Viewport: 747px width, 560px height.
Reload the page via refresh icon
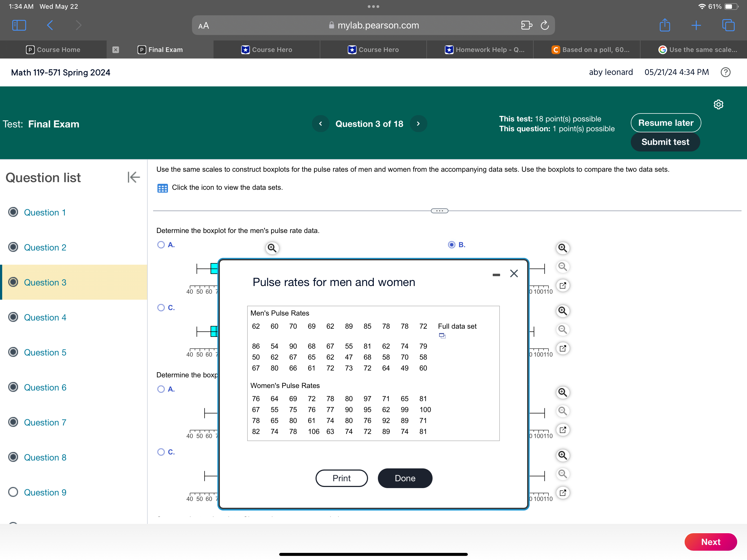(544, 25)
